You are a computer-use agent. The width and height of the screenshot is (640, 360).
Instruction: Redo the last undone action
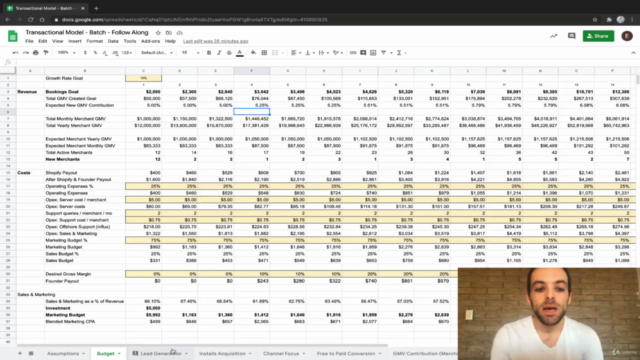pos(26,53)
